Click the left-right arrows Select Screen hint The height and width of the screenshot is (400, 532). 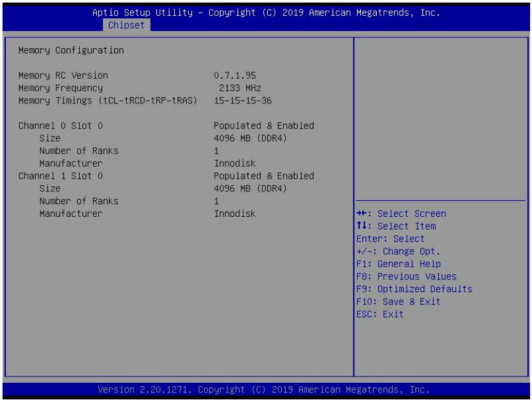coord(401,214)
